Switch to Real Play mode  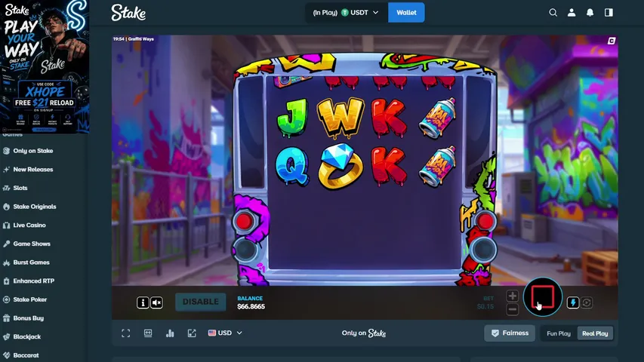(x=595, y=333)
